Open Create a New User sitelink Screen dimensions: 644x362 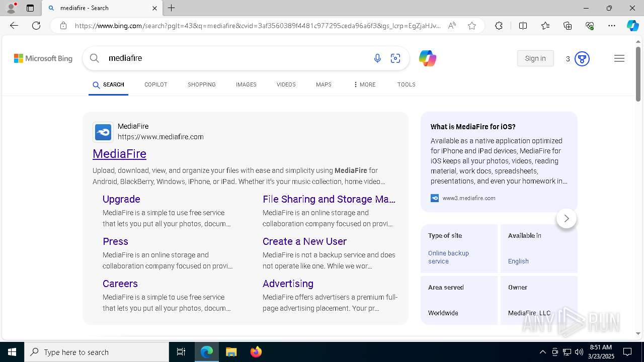304,241
